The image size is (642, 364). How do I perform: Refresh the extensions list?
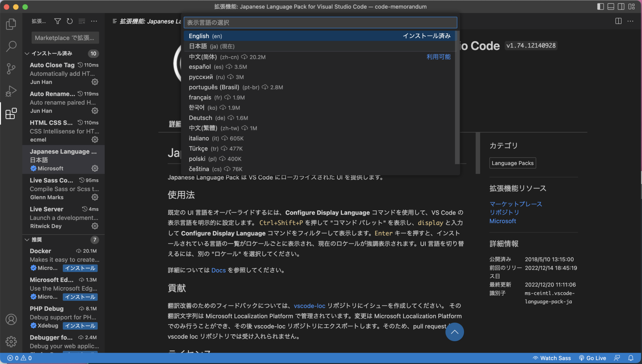(x=70, y=21)
